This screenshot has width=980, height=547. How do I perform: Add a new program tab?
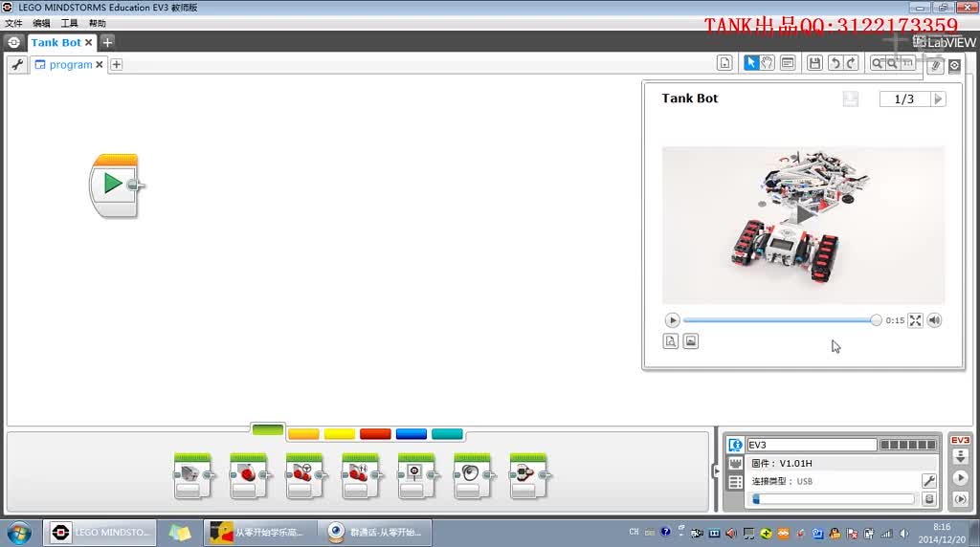pyautogui.click(x=116, y=64)
